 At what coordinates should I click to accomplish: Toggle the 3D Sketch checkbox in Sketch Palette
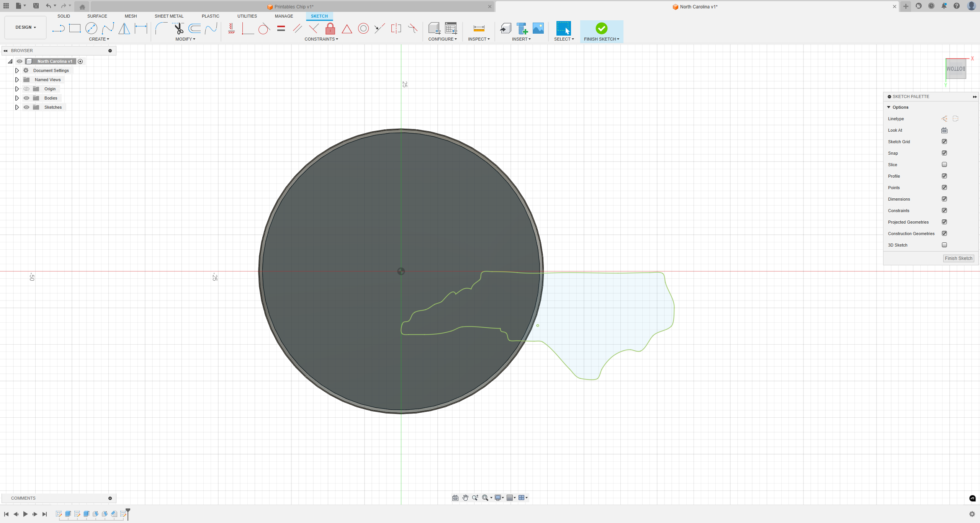coord(944,245)
